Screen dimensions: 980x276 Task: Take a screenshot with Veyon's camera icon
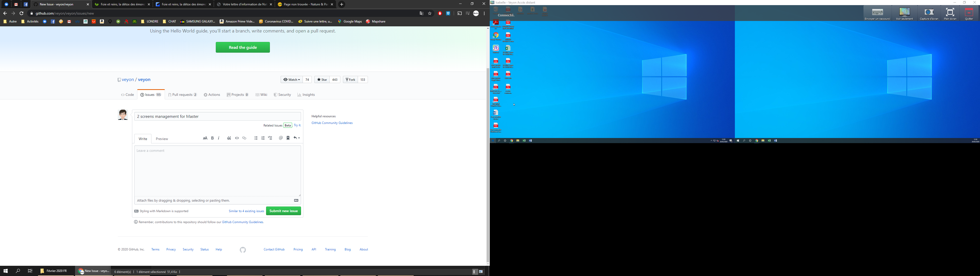pos(929,12)
